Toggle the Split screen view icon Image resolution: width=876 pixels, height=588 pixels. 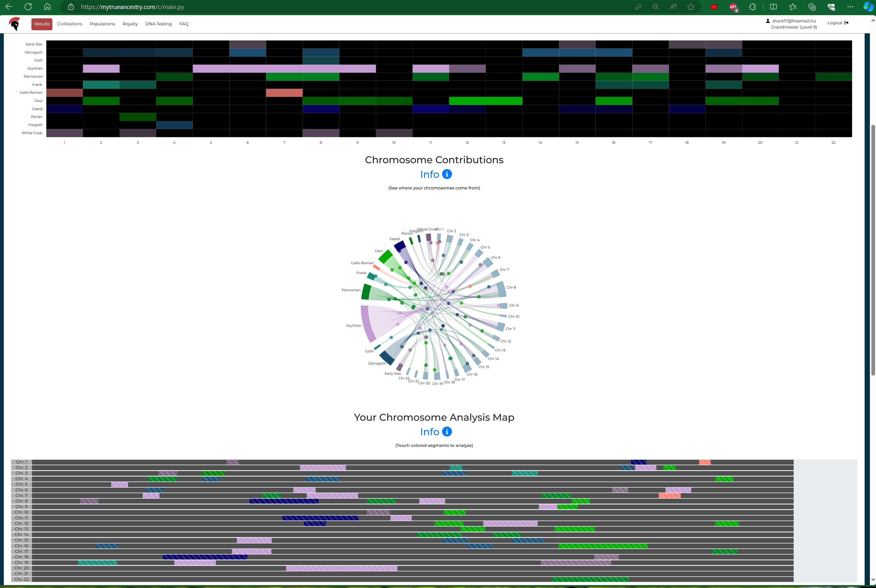[773, 7]
